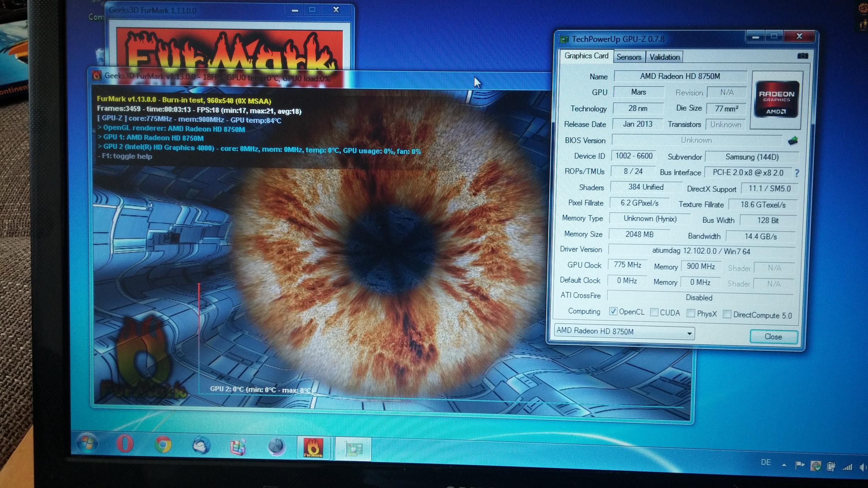Click the BIOS save chip icon
The image size is (868, 488).
[793, 141]
